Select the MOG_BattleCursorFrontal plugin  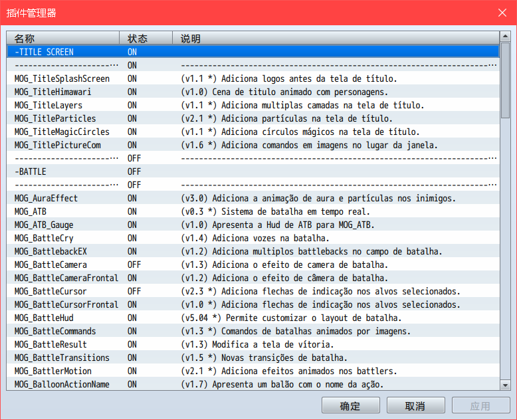pos(253,304)
